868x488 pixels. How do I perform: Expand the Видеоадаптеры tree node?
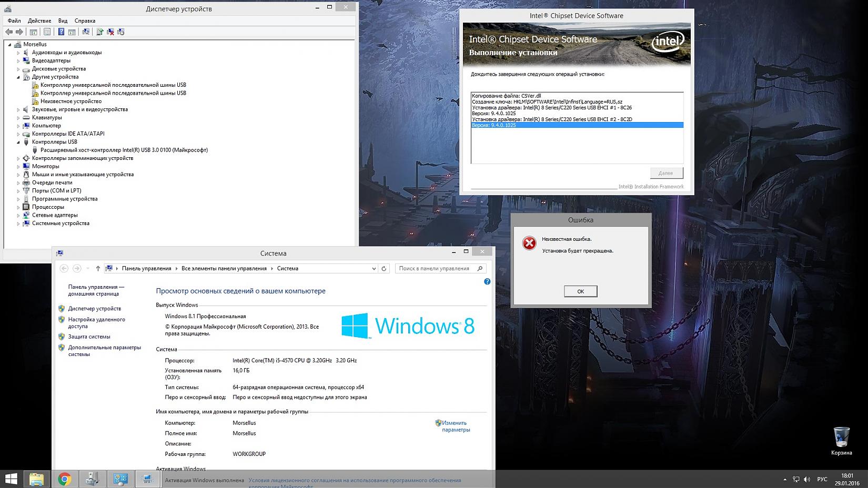[18, 61]
